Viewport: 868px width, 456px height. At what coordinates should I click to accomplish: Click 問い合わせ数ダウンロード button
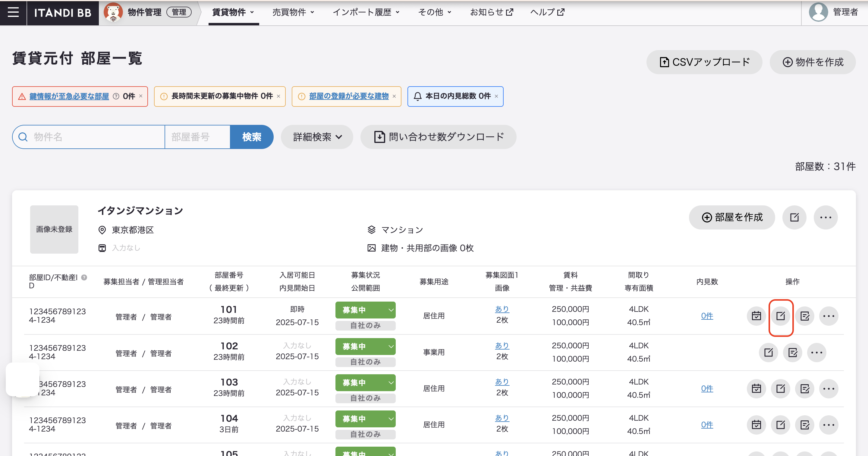pos(439,137)
